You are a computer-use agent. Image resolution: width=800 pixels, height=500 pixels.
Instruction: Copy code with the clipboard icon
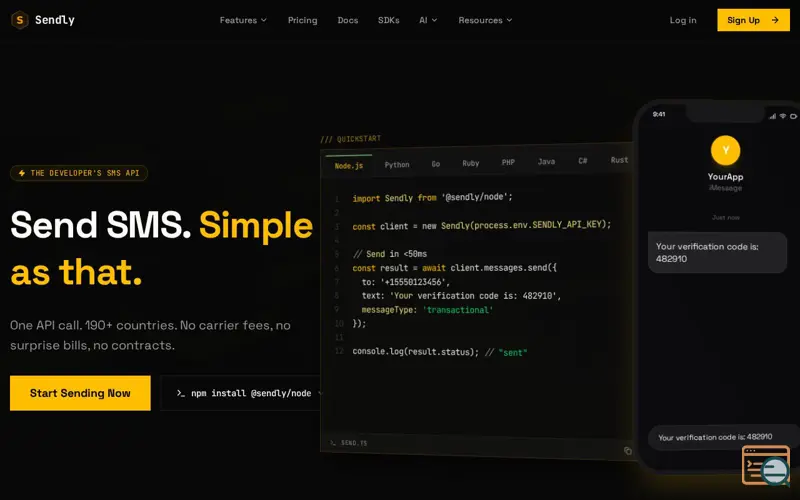coord(628,451)
